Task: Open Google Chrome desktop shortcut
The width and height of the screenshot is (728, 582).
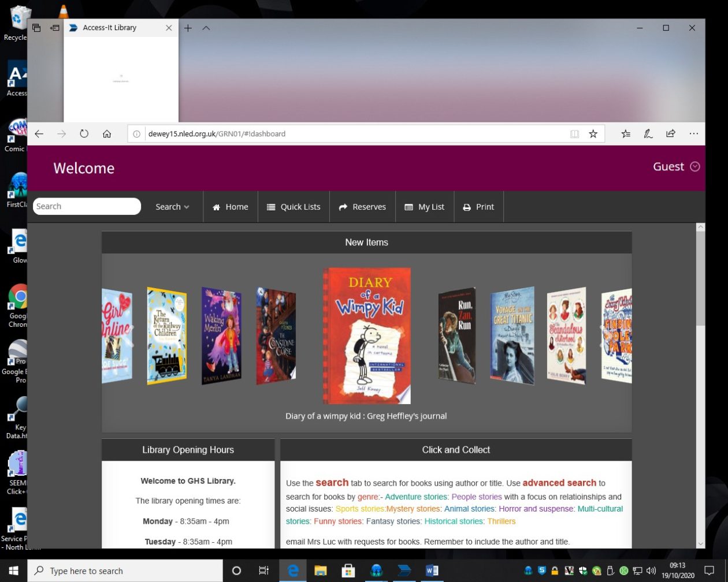Action: pyautogui.click(x=18, y=306)
